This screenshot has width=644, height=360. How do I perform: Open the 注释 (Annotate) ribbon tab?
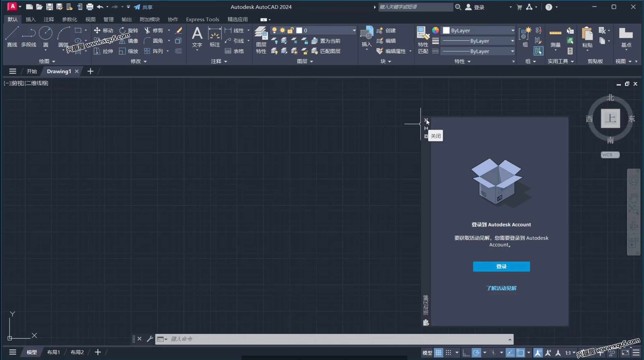tap(49, 19)
